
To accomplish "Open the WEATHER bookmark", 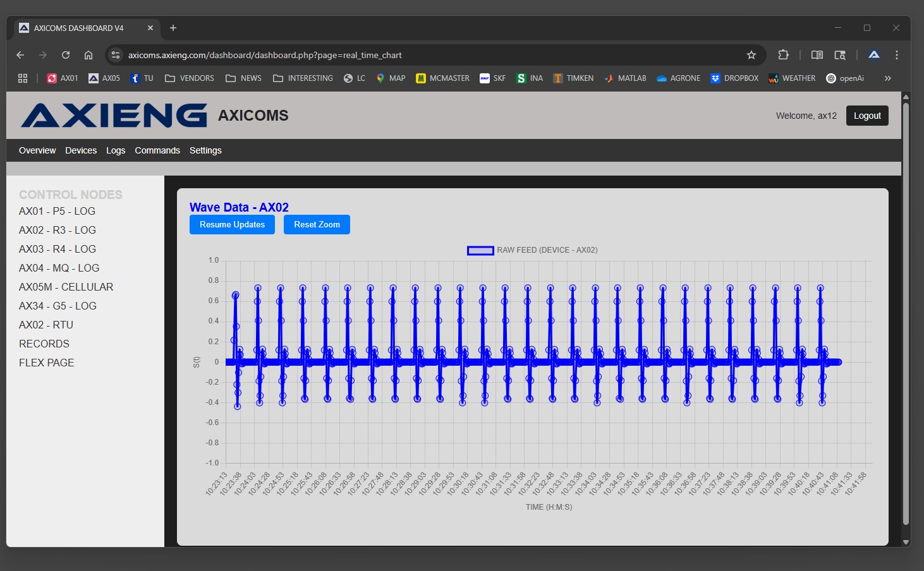I will [x=791, y=78].
